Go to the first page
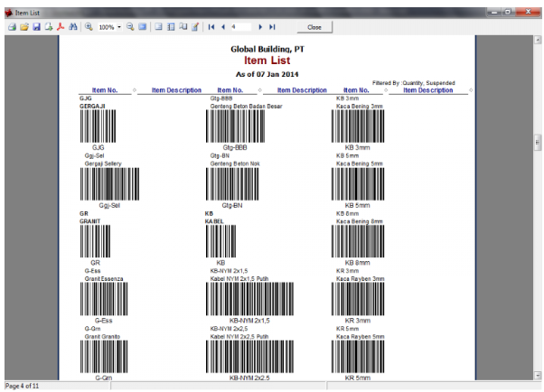 [x=212, y=28]
